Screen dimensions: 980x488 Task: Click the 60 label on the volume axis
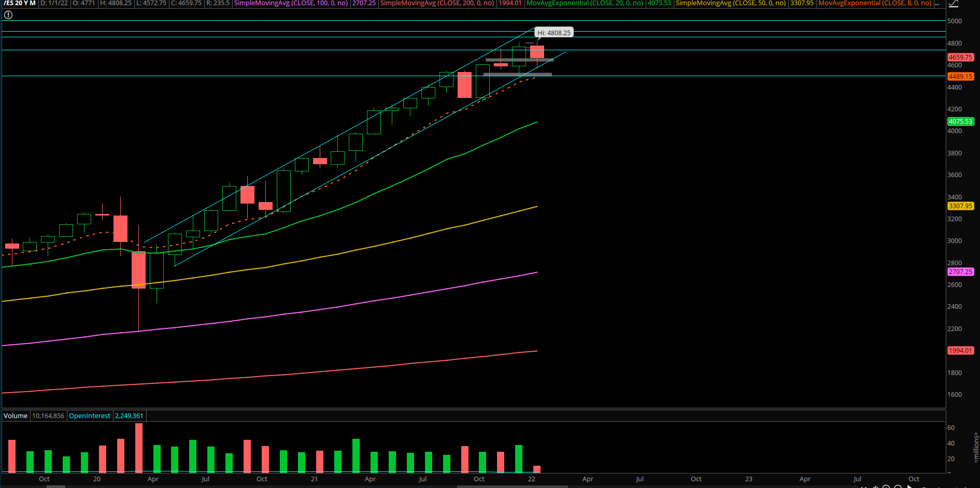tap(951, 428)
